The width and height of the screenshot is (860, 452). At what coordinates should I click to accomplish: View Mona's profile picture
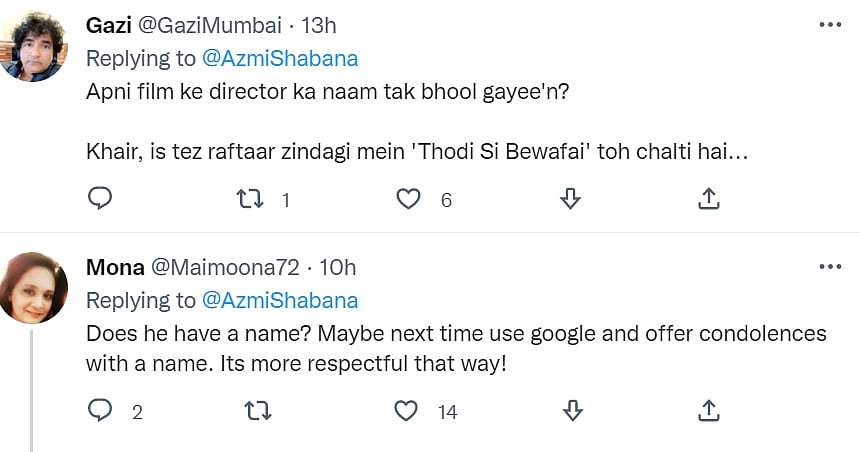click(x=34, y=287)
